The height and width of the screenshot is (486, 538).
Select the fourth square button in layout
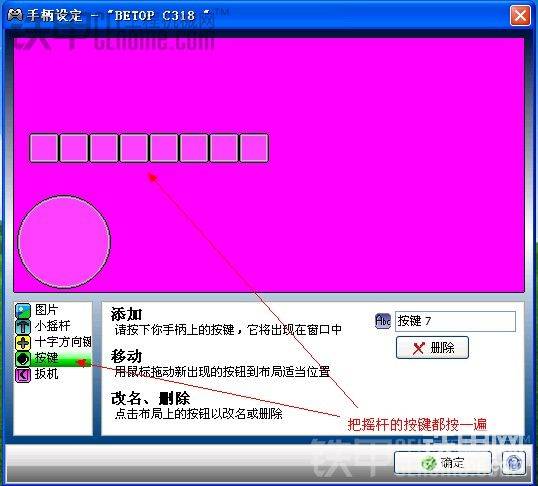point(134,148)
